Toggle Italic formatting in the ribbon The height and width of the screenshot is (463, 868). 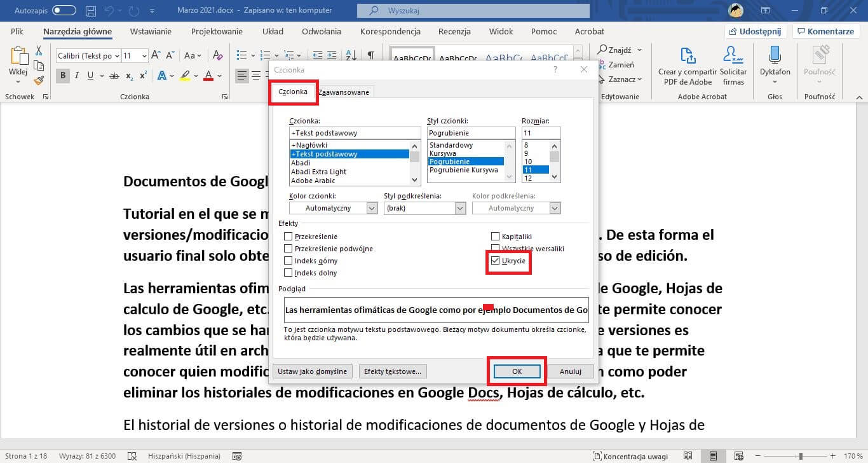(77, 76)
